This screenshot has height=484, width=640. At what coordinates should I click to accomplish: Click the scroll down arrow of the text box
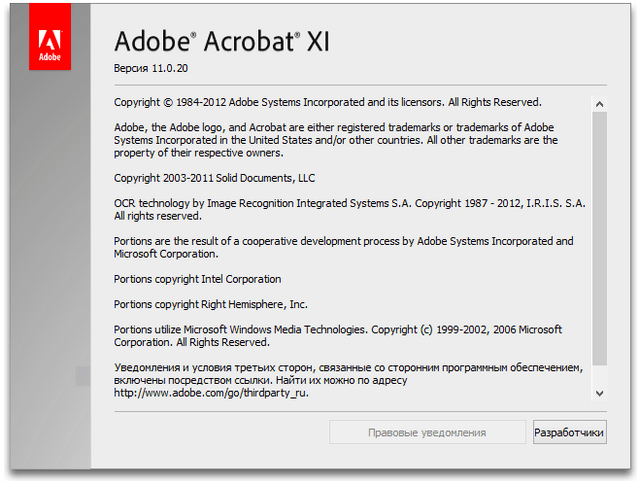(x=599, y=393)
